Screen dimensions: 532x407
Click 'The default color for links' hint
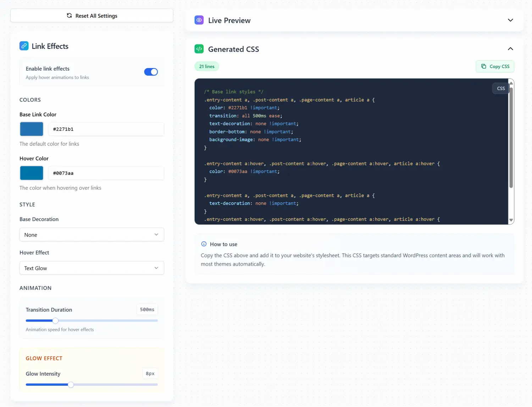click(x=49, y=144)
